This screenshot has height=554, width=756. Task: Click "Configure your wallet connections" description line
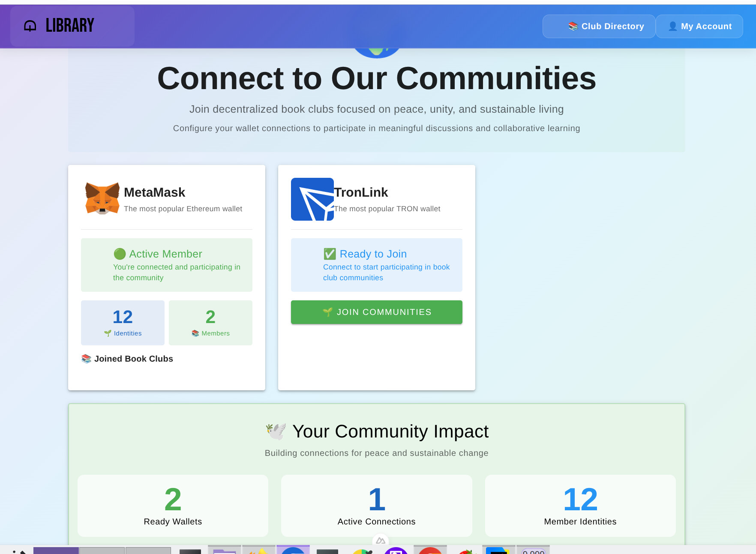pyautogui.click(x=377, y=129)
